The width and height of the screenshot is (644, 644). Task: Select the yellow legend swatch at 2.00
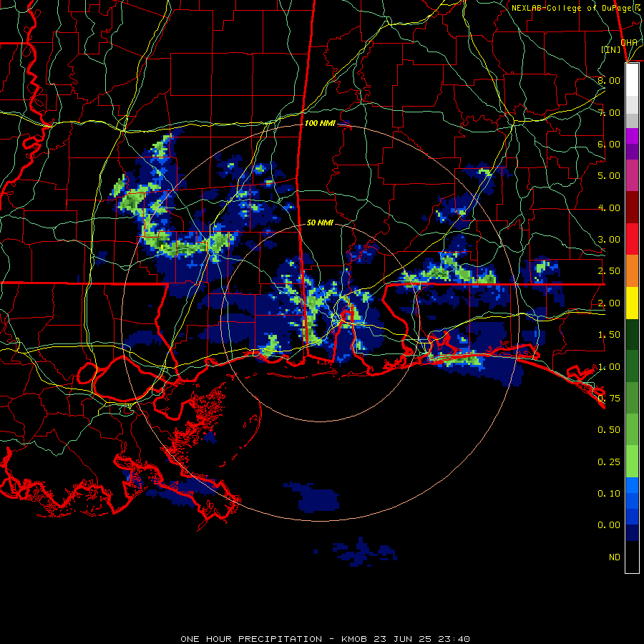(x=632, y=303)
